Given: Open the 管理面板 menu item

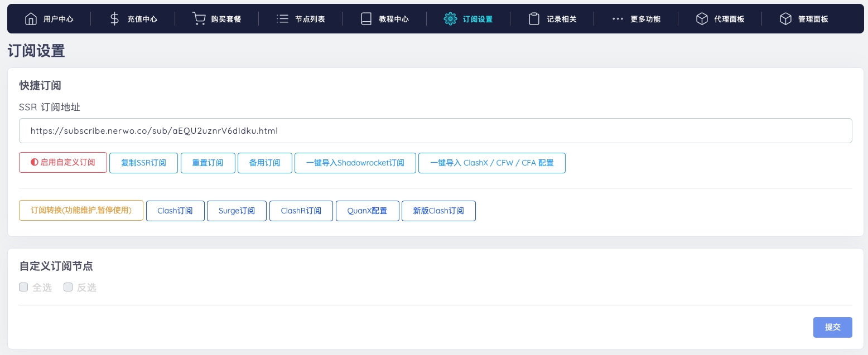Looking at the screenshot, I should [x=804, y=19].
